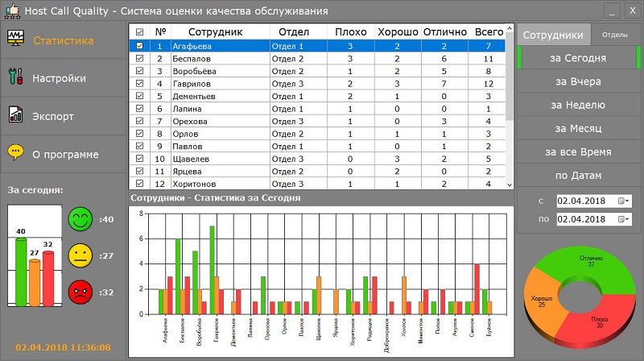This screenshot has width=644, height=361.
Task: Show statistics за Неделю
Action: coord(577,105)
